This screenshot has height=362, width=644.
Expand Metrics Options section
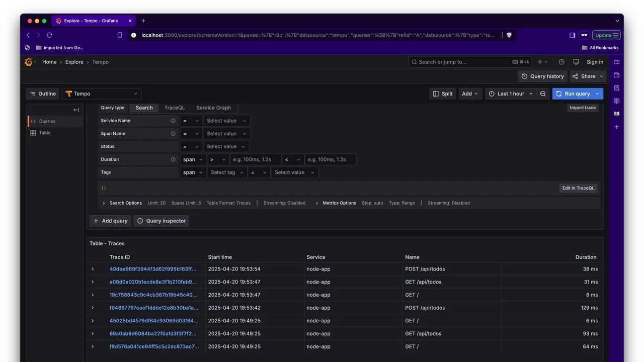[x=336, y=203]
